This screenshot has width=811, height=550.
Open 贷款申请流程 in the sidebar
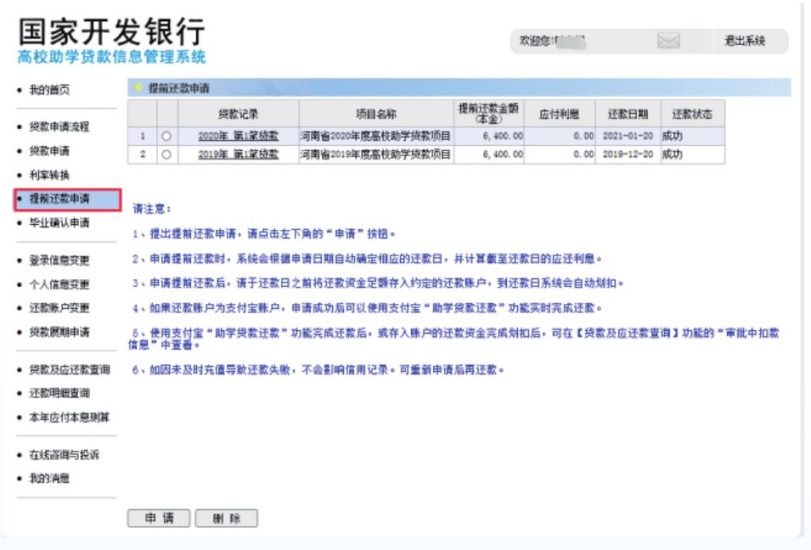pos(59,128)
